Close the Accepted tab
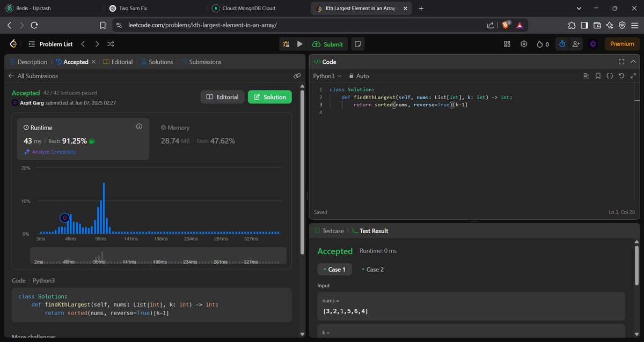The image size is (644, 342). click(x=93, y=62)
